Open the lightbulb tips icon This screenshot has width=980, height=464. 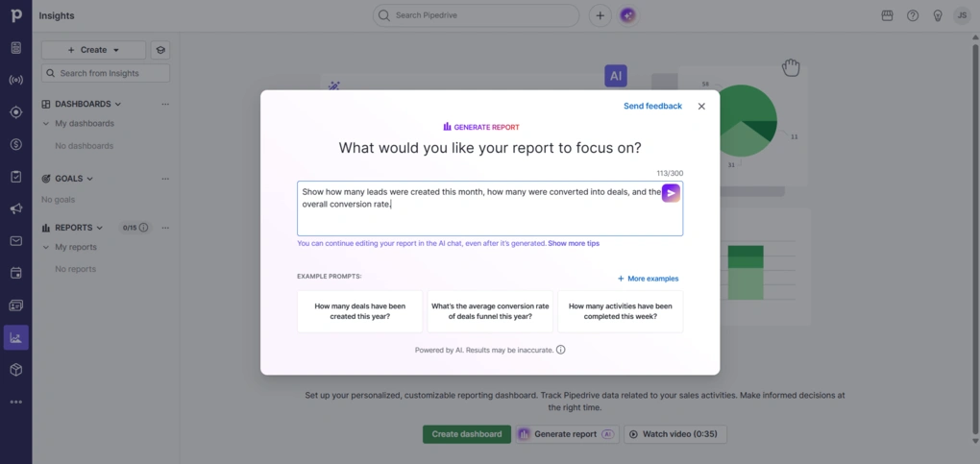[938, 15]
